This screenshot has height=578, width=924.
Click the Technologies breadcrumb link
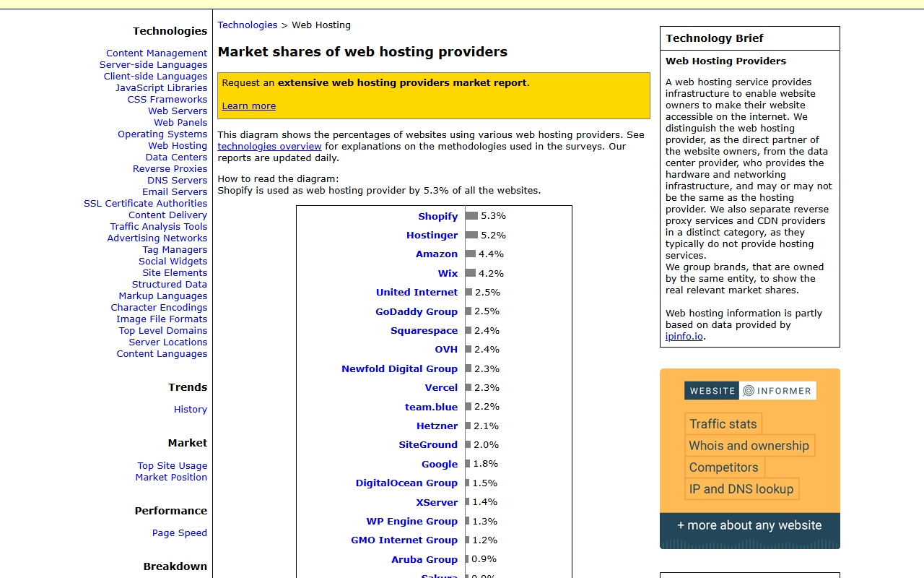click(x=248, y=25)
